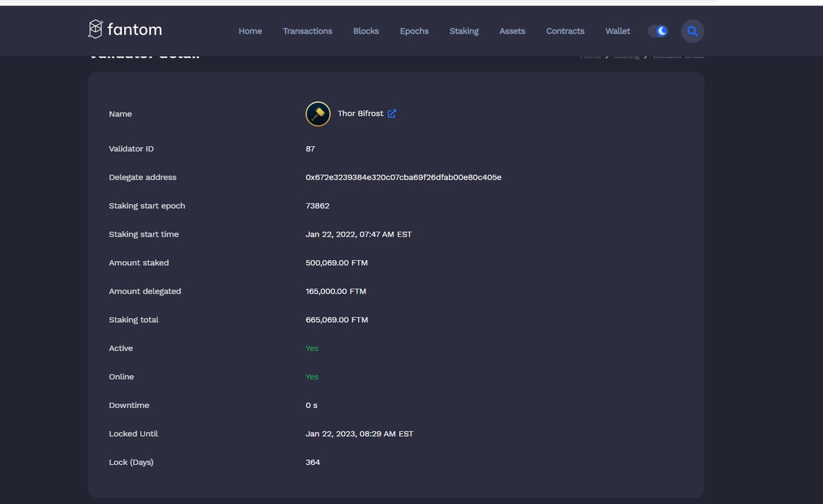Open the Blocks page from navigation

(x=366, y=31)
